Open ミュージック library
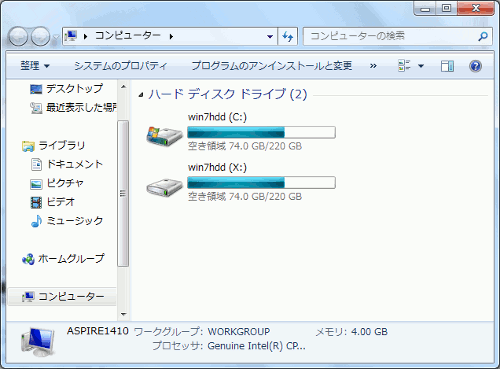 click(x=75, y=221)
